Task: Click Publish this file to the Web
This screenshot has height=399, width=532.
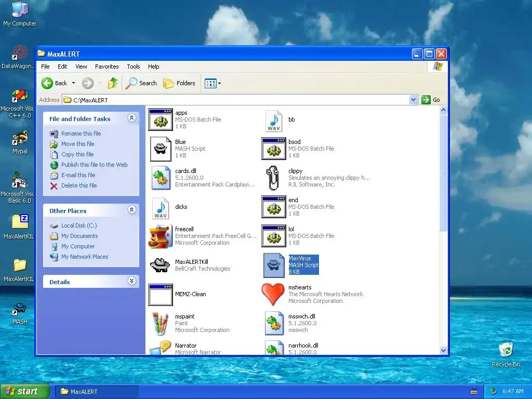Action: click(95, 165)
